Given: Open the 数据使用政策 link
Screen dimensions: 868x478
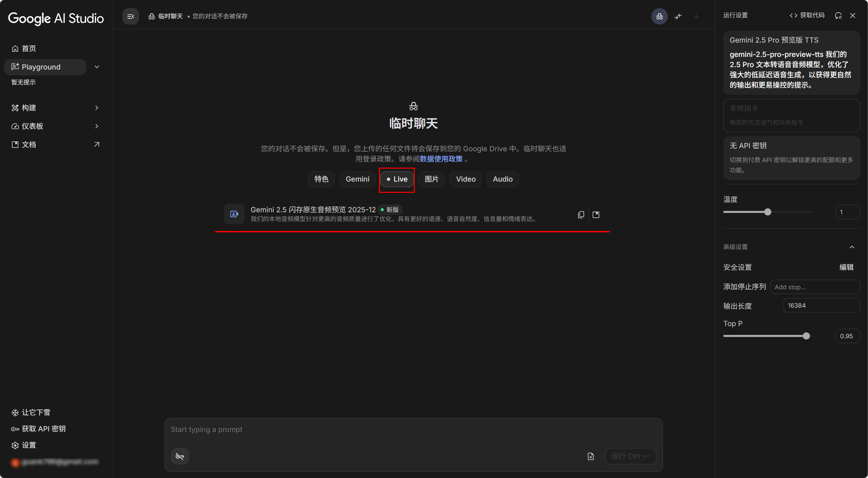Looking at the screenshot, I should pyautogui.click(x=441, y=158).
